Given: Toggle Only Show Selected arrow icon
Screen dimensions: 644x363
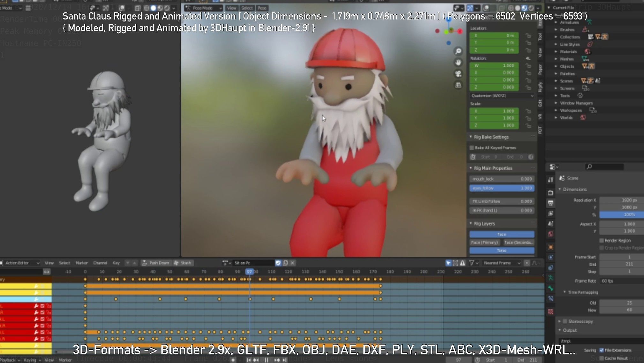Looking at the screenshot, I should click(448, 263).
